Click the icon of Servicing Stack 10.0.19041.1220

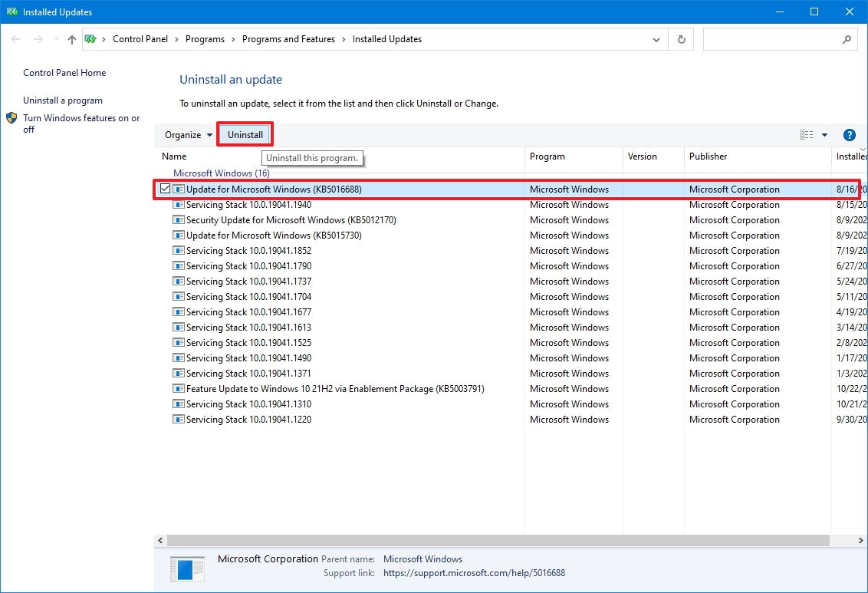178,420
